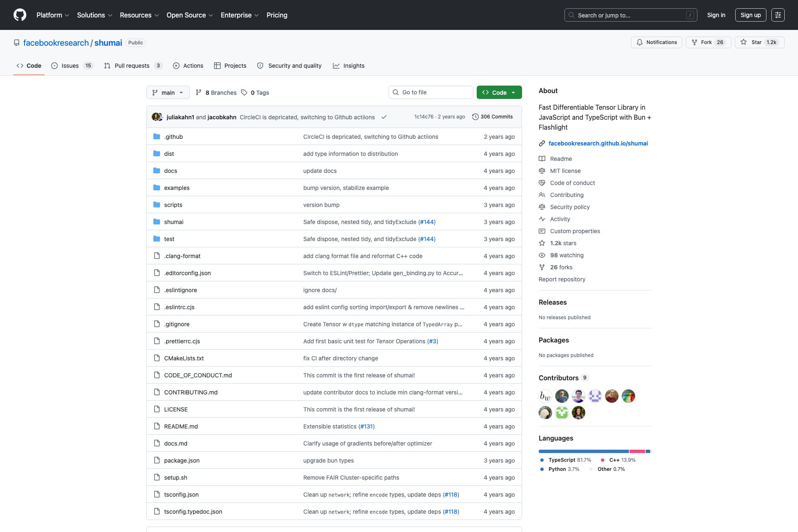Click the tag icon for Tags
Image resolution: width=798 pixels, height=532 pixels.
[x=244, y=93]
